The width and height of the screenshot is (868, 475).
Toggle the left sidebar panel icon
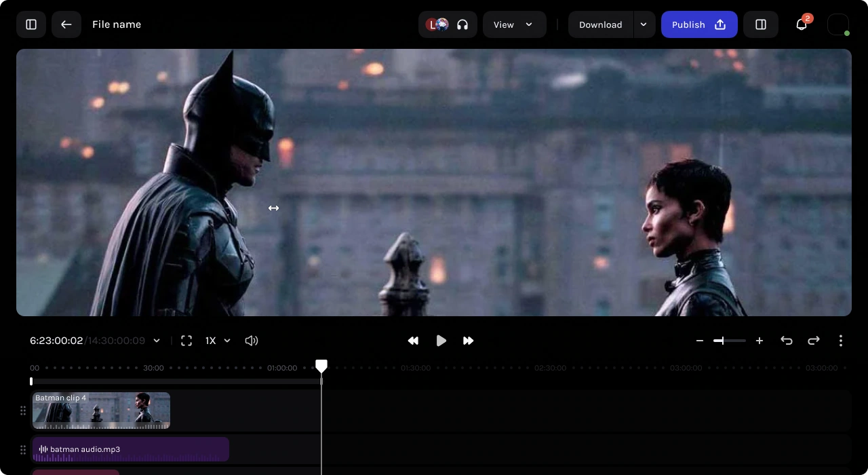(31, 24)
